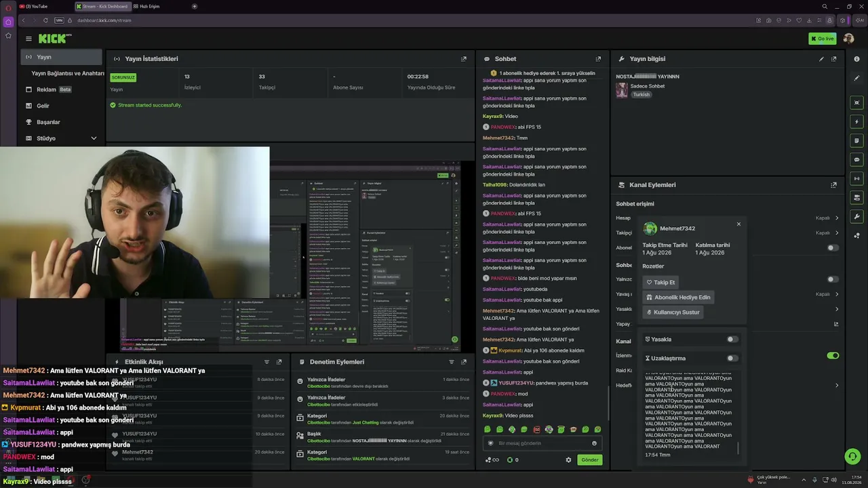The width and height of the screenshot is (868, 488).
Task: Toggle the Yalnızca chat mode switch
Action: coord(833,279)
